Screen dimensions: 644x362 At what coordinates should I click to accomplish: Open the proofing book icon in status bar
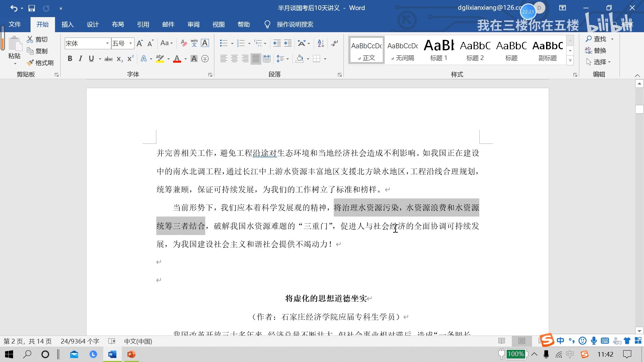[112, 341]
